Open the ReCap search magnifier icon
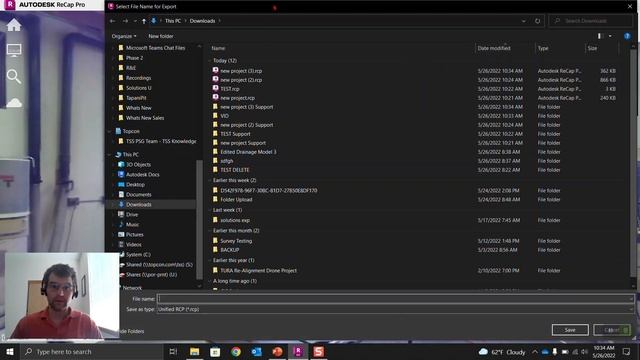The image size is (640, 360). [x=14, y=76]
